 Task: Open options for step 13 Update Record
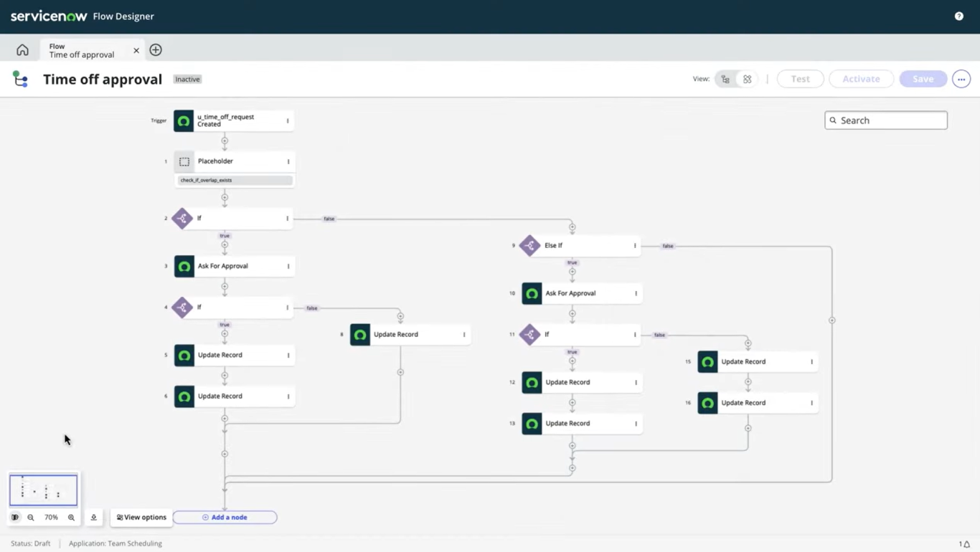[636, 424]
